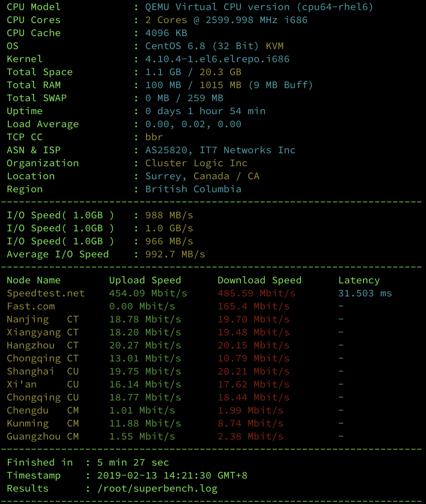This screenshot has width=426, height=504.
Task: Click the Speedtest.net download speed 485.59 Mbit/s
Action: [256, 293]
